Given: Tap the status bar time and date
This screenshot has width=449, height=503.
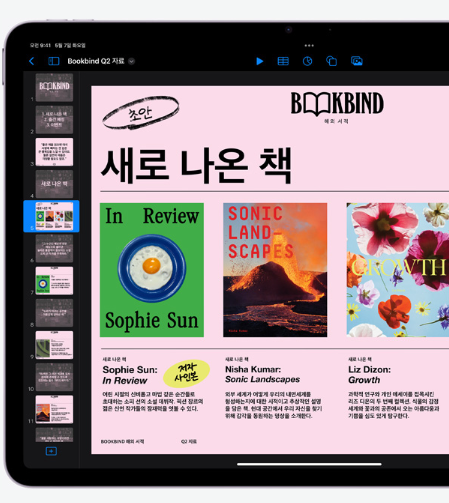Looking at the screenshot, I should click(x=57, y=45).
